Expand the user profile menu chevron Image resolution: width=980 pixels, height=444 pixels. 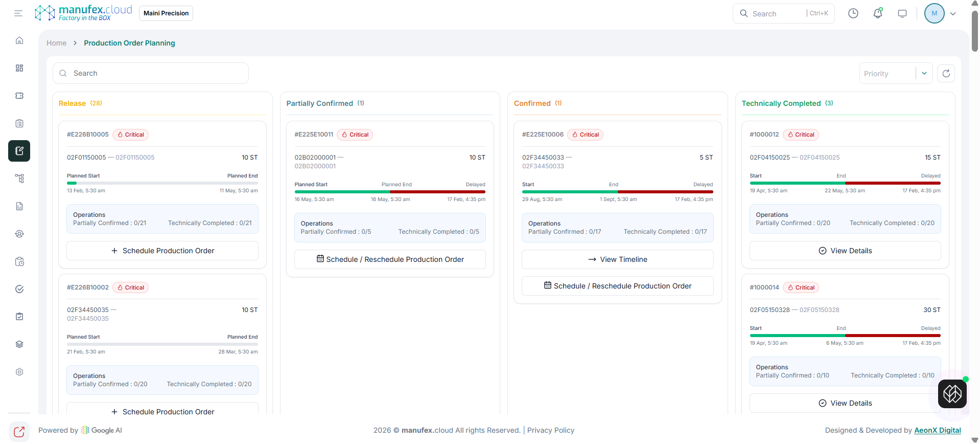(953, 14)
